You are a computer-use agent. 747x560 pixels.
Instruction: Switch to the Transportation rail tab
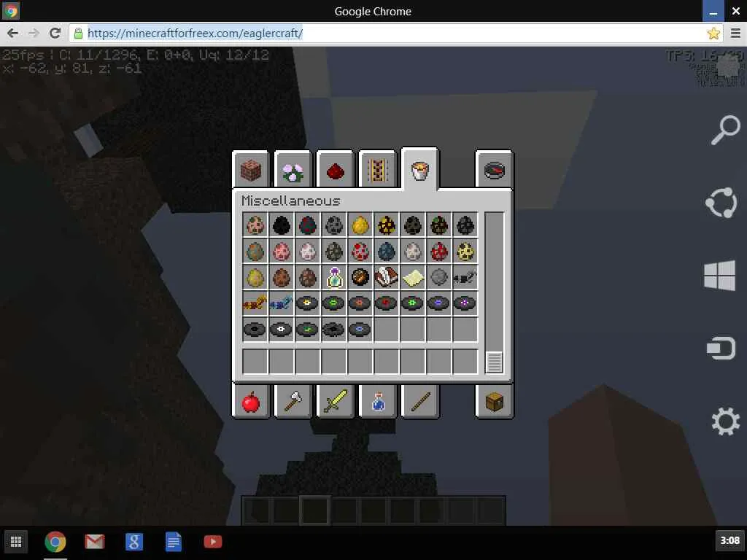377,170
